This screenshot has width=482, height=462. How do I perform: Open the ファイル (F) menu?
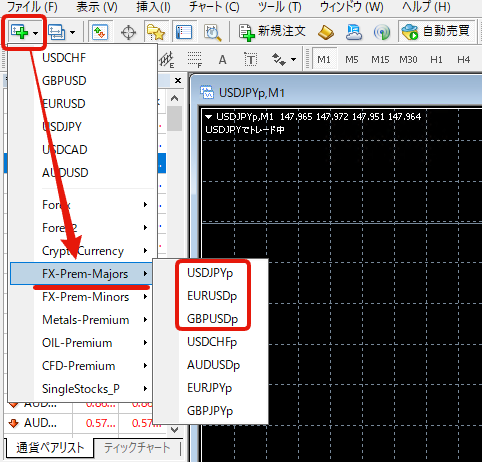coord(32,7)
